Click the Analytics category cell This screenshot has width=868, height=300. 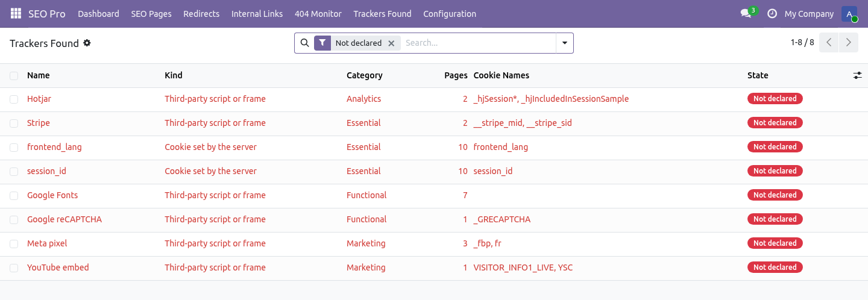[364, 99]
